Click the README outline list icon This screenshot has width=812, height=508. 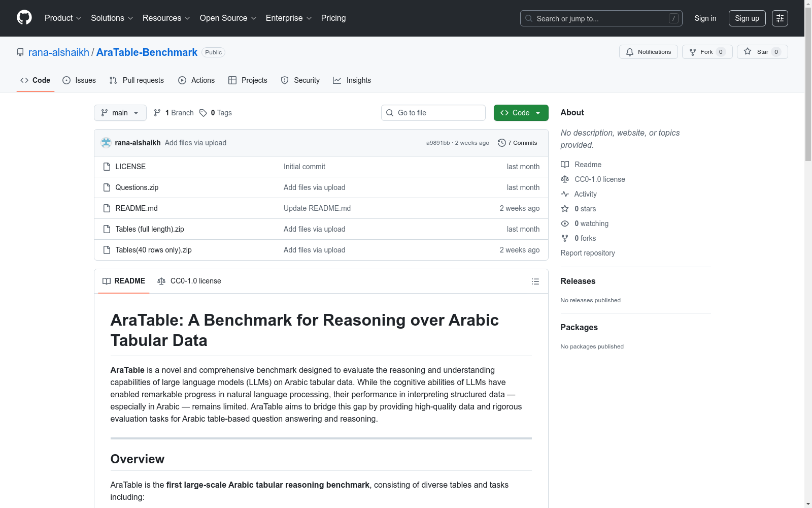click(x=535, y=281)
